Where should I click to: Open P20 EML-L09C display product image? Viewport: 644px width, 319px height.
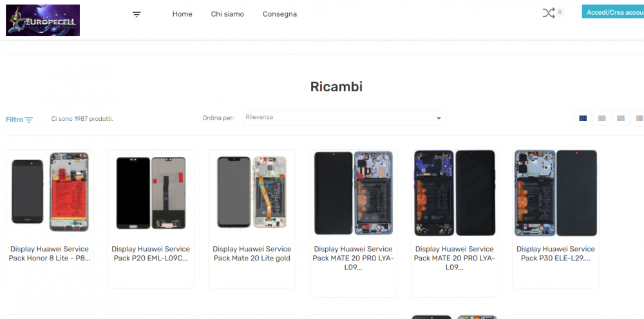(x=151, y=193)
